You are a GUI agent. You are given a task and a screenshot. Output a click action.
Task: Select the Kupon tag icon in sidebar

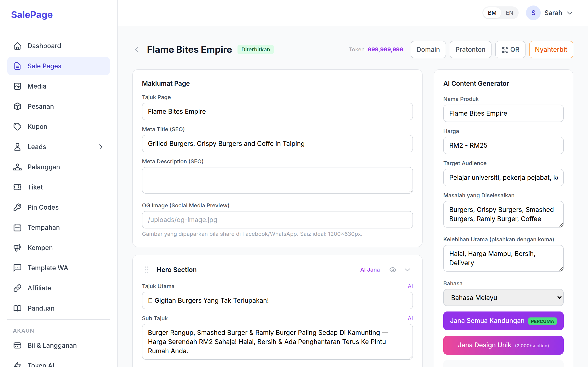pyautogui.click(x=17, y=126)
